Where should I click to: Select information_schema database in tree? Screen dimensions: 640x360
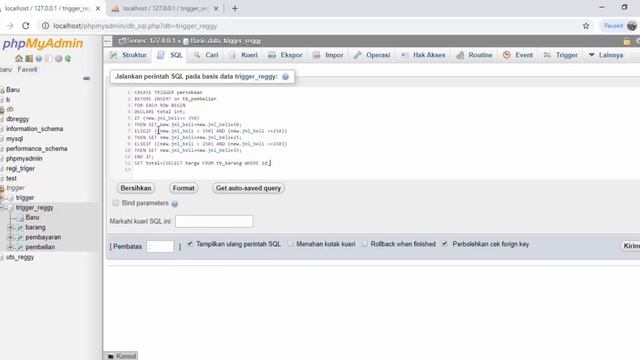(34, 129)
